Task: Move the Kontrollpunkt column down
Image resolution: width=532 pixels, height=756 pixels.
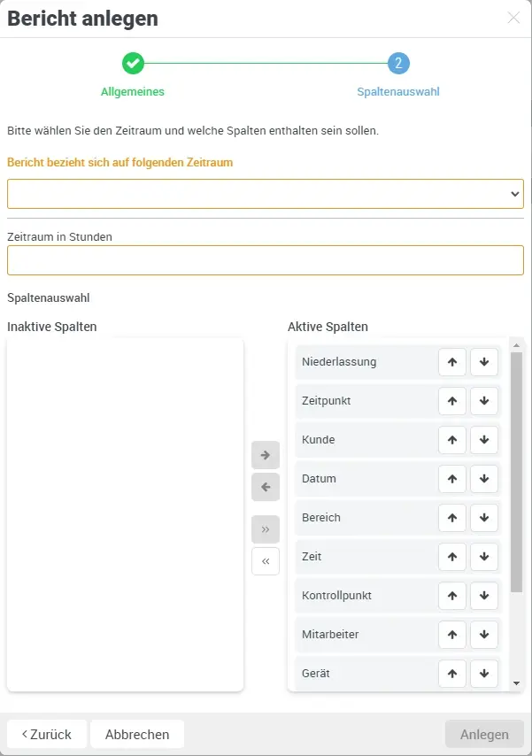Action: (x=484, y=595)
